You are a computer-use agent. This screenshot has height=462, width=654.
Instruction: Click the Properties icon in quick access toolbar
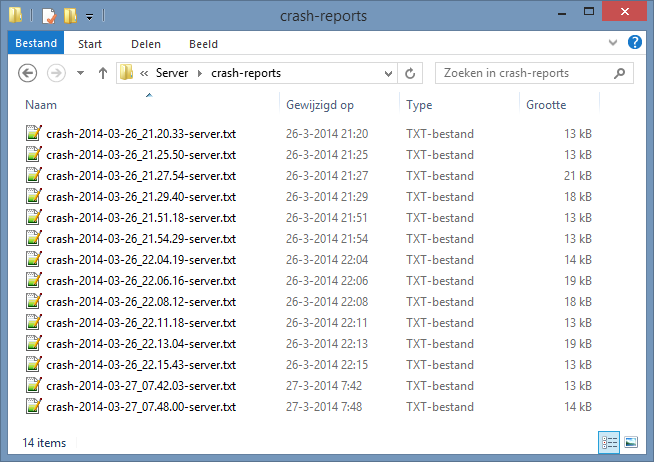[48, 16]
